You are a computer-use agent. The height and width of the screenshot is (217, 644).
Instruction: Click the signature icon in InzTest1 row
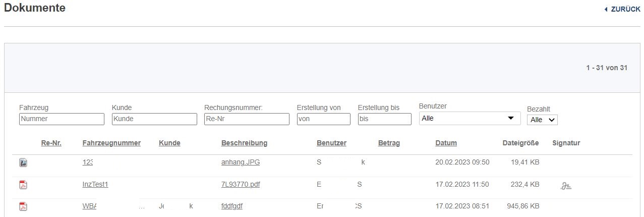566,186
